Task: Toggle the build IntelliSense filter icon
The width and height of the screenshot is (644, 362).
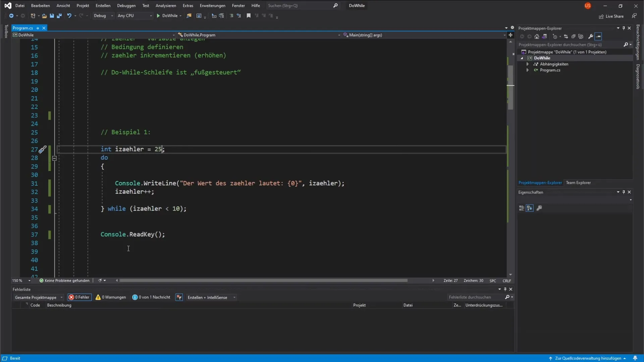Action: pyautogui.click(x=179, y=297)
